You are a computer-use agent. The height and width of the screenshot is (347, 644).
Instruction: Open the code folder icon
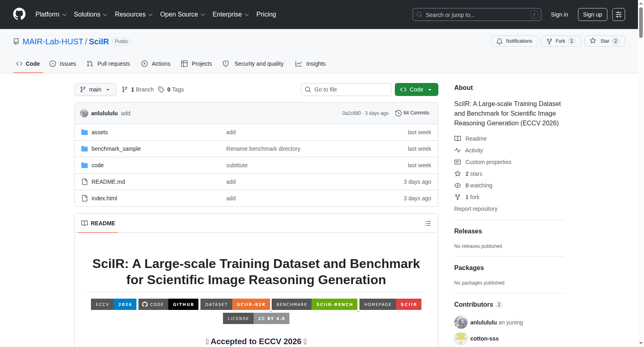tap(85, 165)
